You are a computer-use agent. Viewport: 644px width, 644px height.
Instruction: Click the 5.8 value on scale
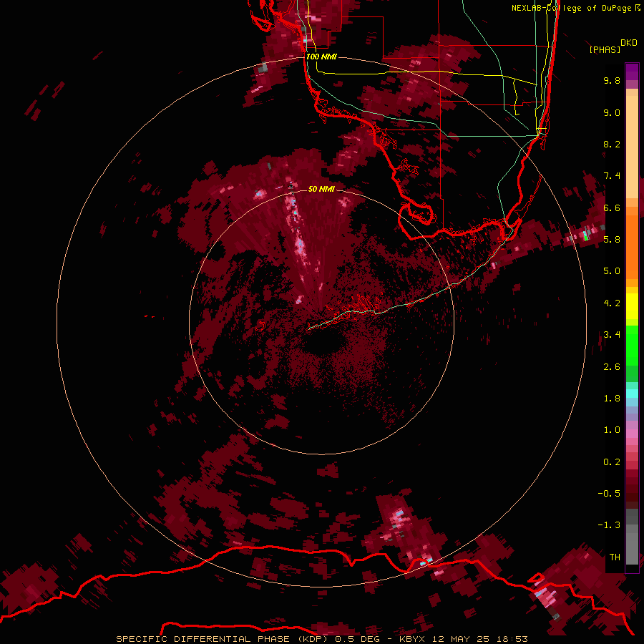(612, 239)
